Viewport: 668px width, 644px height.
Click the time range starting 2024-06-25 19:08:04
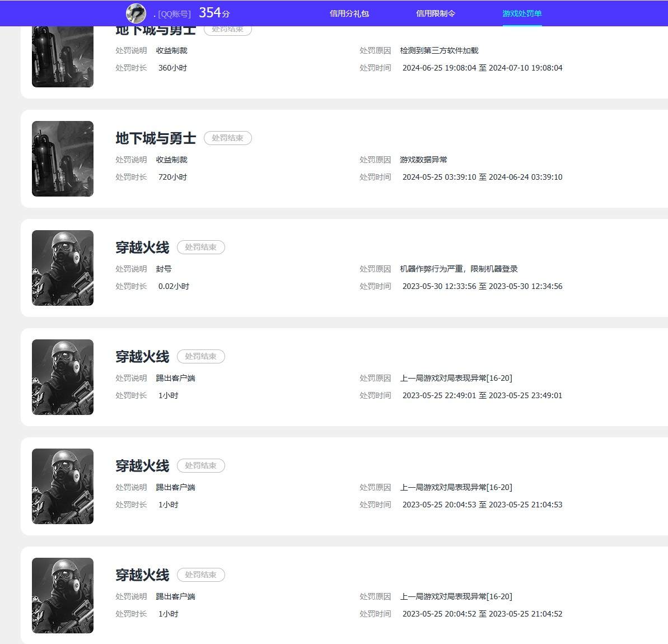coord(482,68)
